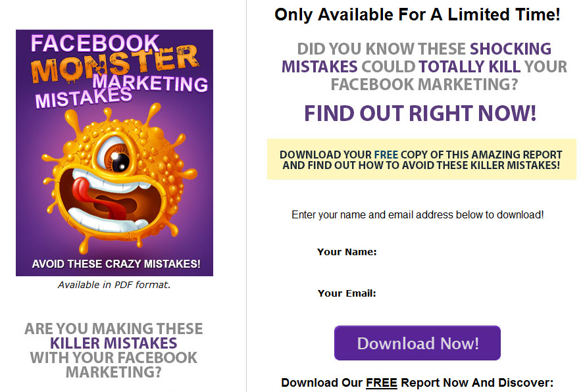Click the AVOID THESE CRAZY MISTAKES! cover caption
583x392 pixels.
tap(116, 264)
